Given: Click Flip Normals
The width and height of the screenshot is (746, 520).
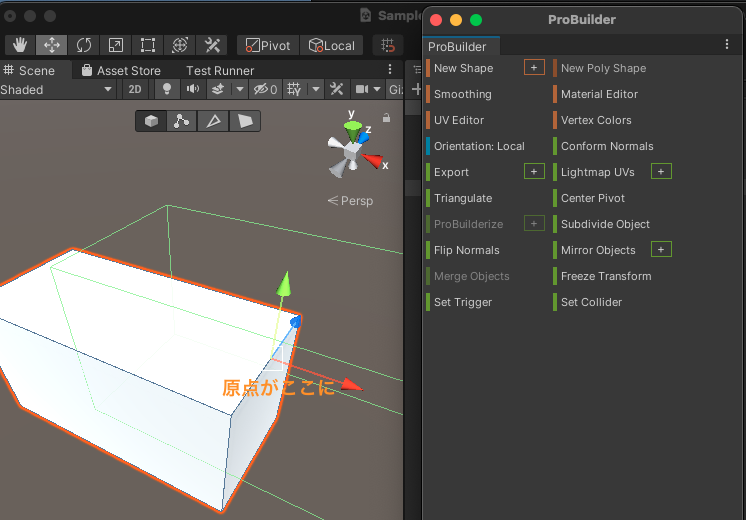Looking at the screenshot, I should click(x=466, y=250).
